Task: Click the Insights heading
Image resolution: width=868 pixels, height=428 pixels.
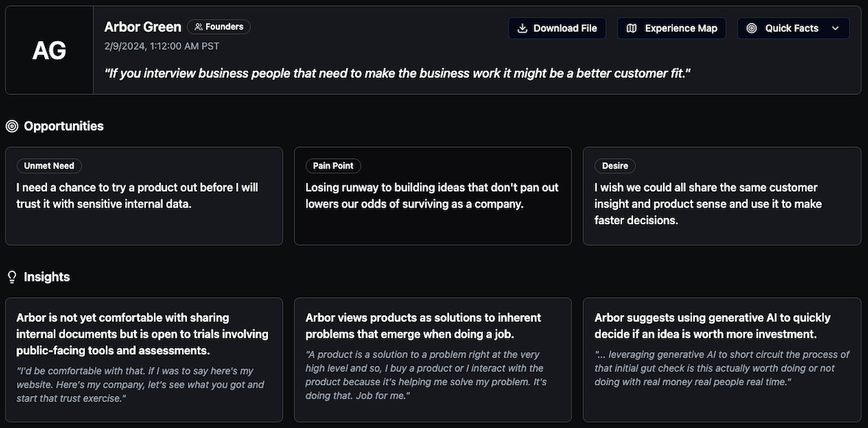Action: click(x=47, y=277)
